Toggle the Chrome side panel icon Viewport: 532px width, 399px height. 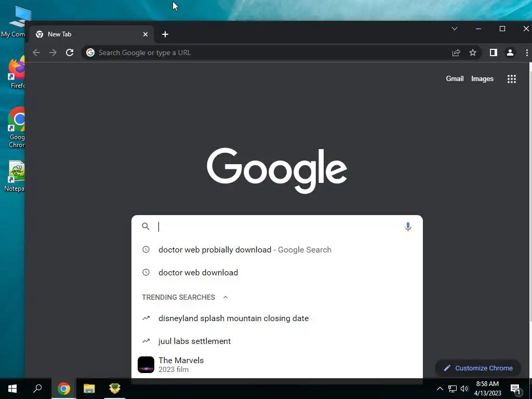(x=494, y=52)
